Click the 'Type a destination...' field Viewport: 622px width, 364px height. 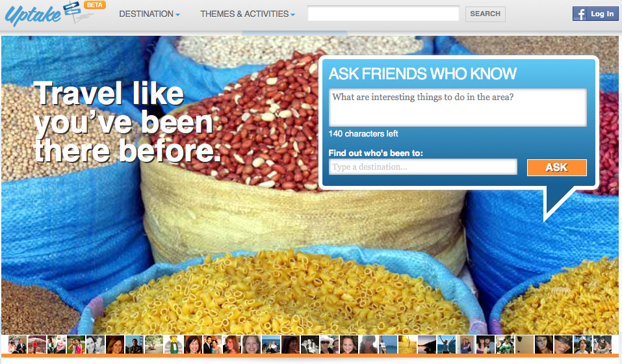[x=423, y=166]
